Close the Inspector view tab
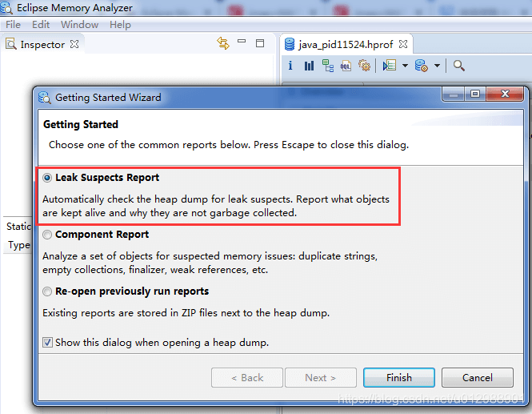 (74, 44)
